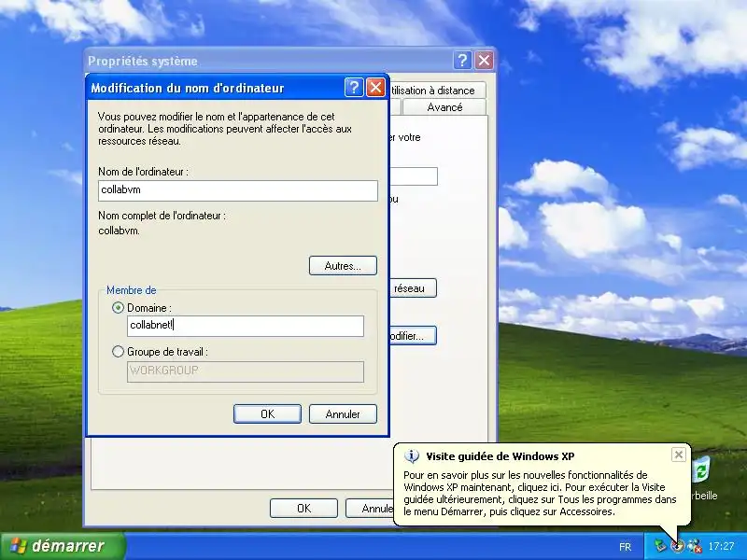
Task: Click the help question-mark icon of Propriétés système
Action: click(x=462, y=61)
